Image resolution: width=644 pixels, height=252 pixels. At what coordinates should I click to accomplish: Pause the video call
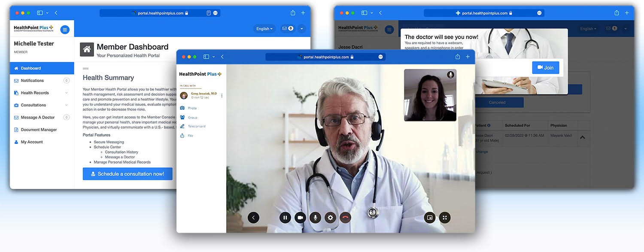pyautogui.click(x=285, y=218)
